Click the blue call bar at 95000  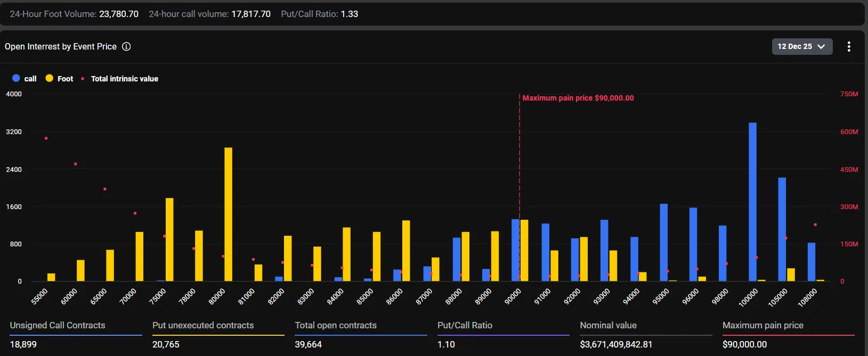coord(663,242)
